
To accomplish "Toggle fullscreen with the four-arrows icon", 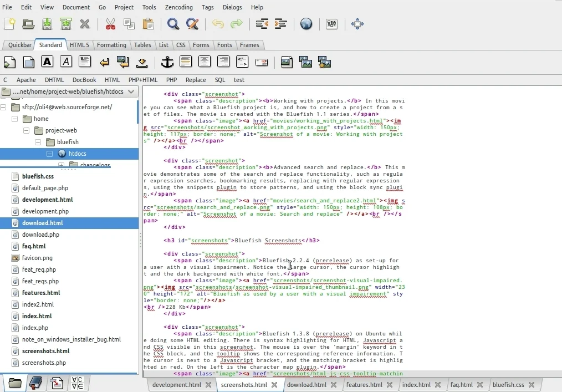I will pos(357,24).
